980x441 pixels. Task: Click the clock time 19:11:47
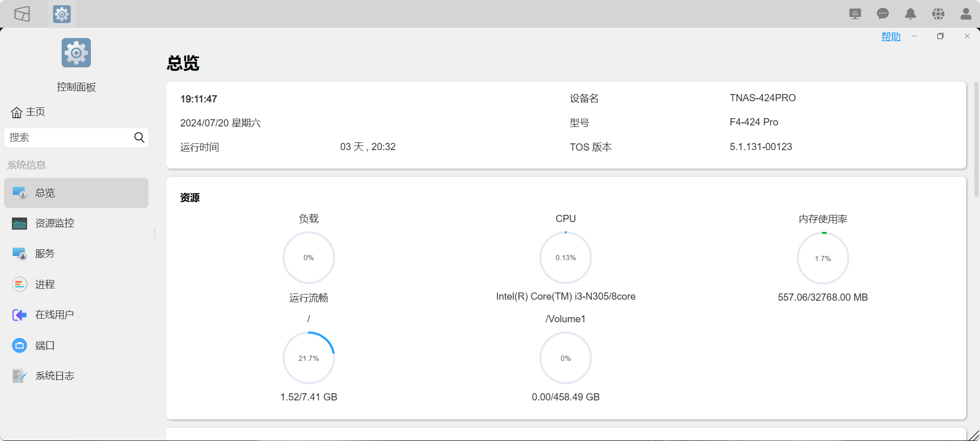(x=199, y=99)
